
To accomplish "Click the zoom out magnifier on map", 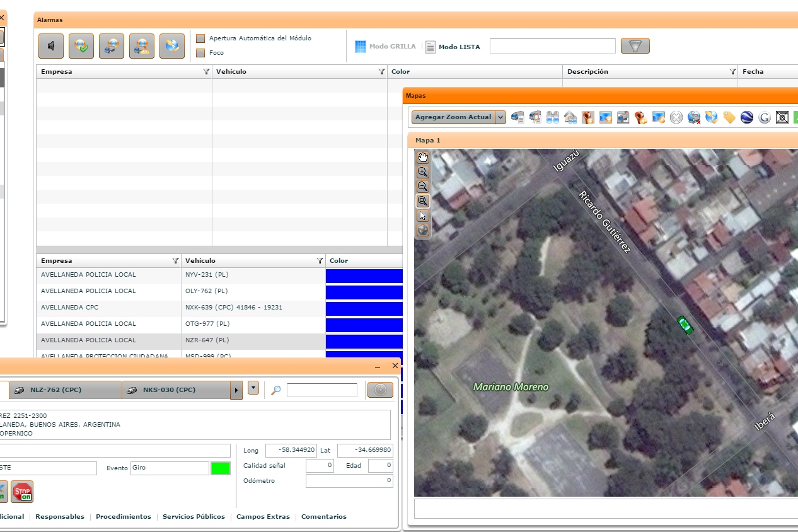I will click(x=423, y=187).
